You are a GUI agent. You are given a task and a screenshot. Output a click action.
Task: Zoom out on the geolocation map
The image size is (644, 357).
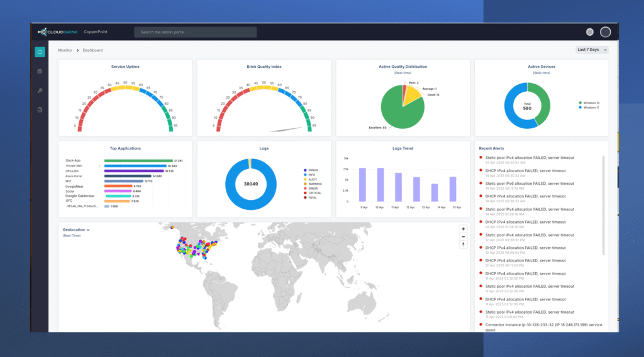click(x=464, y=237)
